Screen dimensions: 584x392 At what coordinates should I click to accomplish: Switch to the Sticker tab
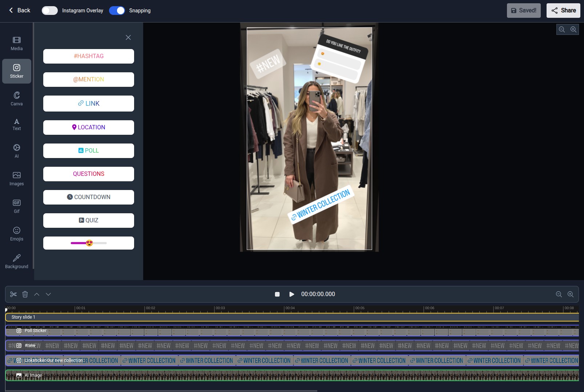[16, 71]
